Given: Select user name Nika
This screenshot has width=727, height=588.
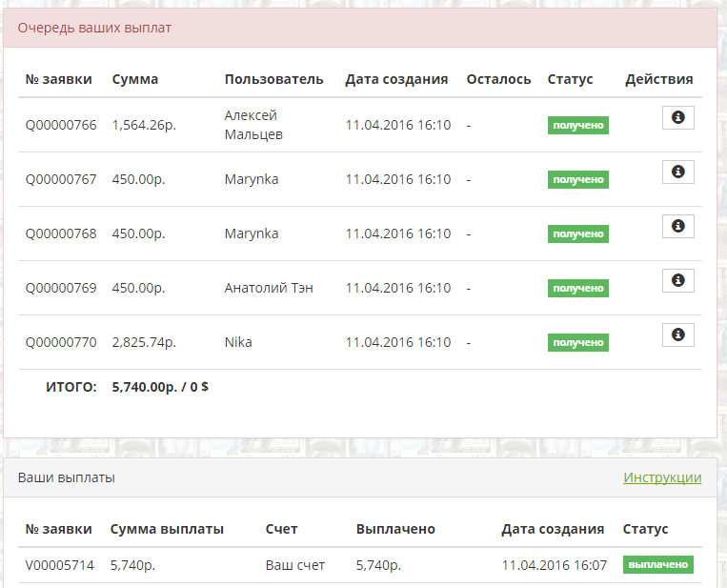Looking at the screenshot, I should click(238, 342).
